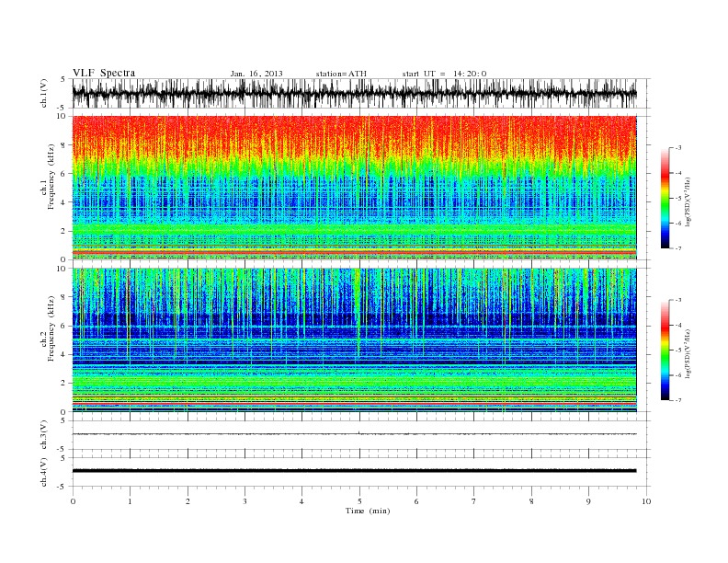Screen dimensions: 728x563
Task: Click the time axis tick label '3'
Action: 245,501
